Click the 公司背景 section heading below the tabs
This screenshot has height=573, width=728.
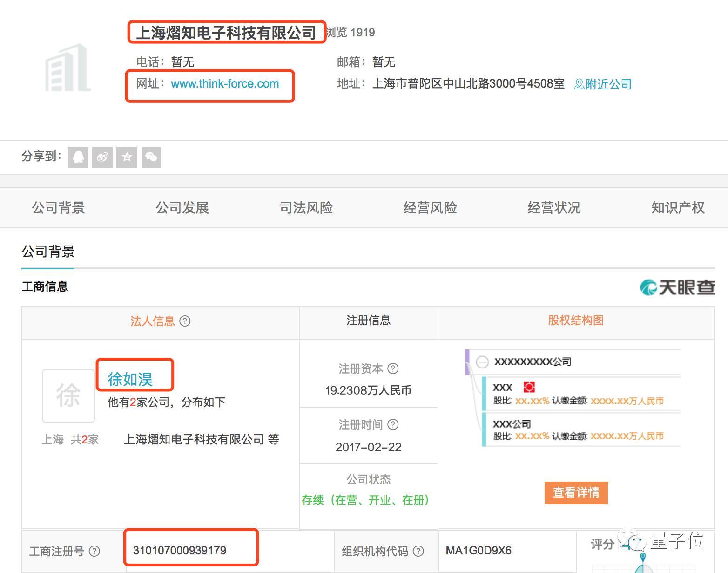coord(48,252)
